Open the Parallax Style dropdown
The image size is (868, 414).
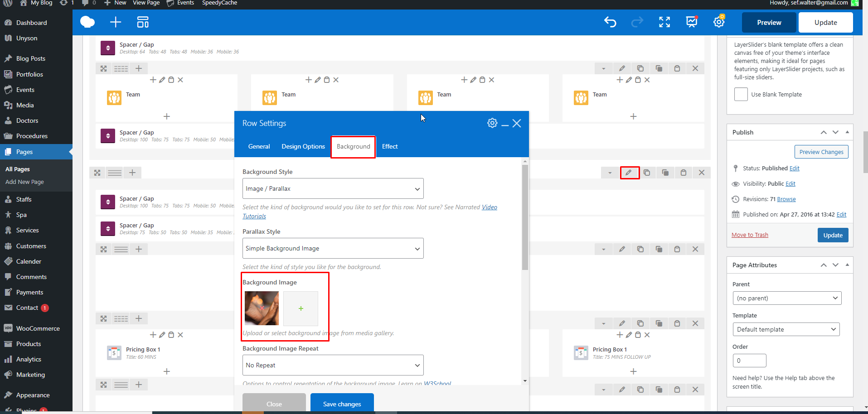pyautogui.click(x=333, y=248)
